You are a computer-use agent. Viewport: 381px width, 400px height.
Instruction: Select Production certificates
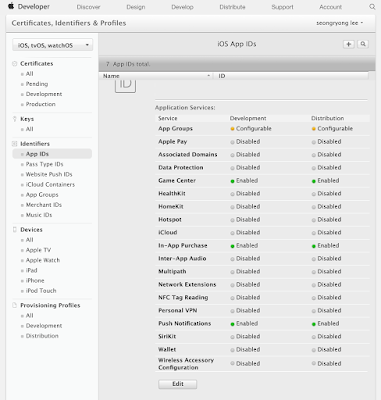pos(40,104)
